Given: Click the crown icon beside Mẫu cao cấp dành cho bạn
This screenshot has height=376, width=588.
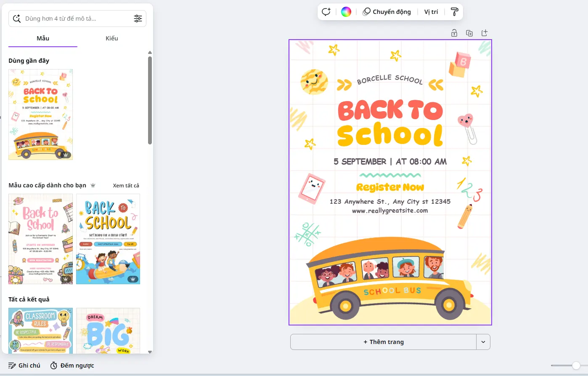Looking at the screenshot, I should coord(93,185).
